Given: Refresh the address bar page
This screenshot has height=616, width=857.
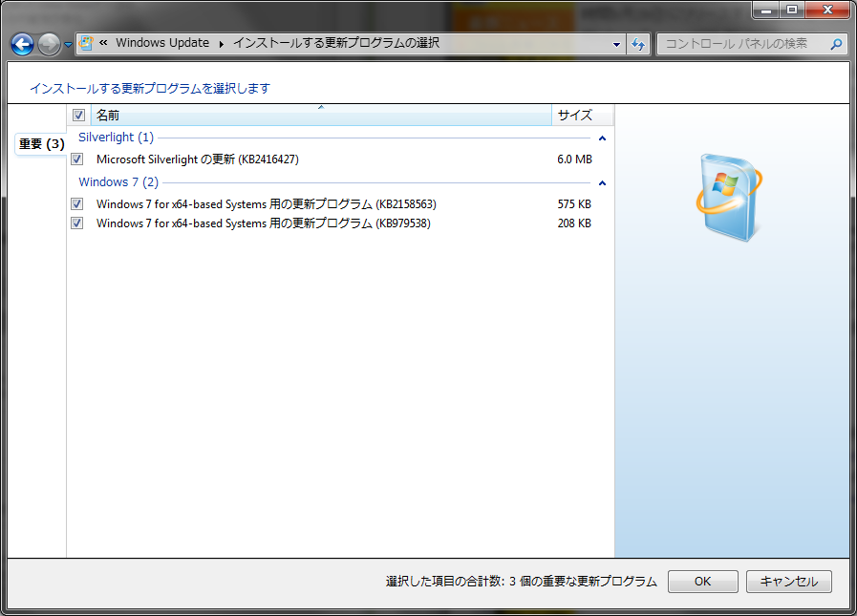Looking at the screenshot, I should coord(638,44).
